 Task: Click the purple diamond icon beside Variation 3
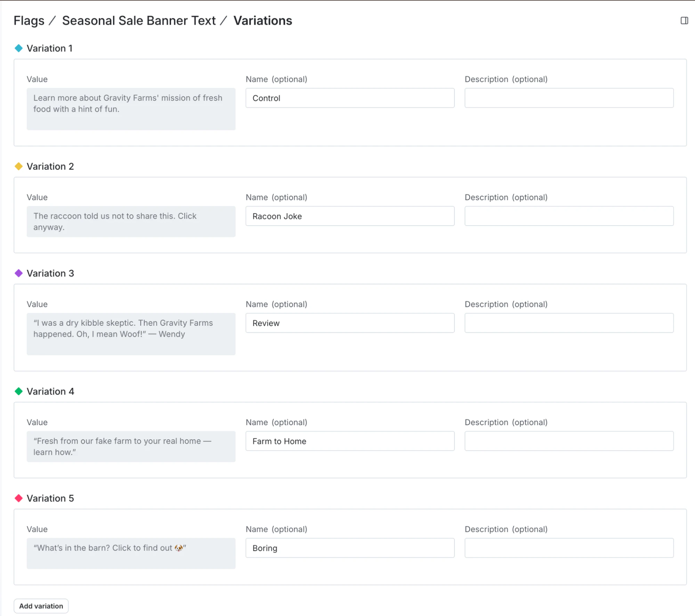tap(18, 273)
